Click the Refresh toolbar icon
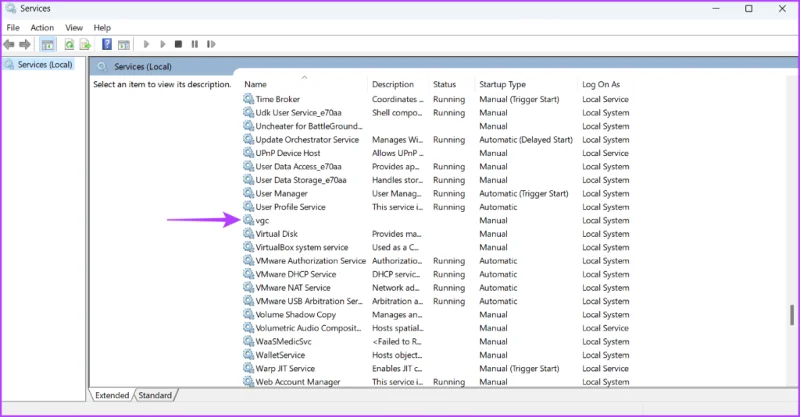The height and width of the screenshot is (417, 800). click(x=69, y=44)
